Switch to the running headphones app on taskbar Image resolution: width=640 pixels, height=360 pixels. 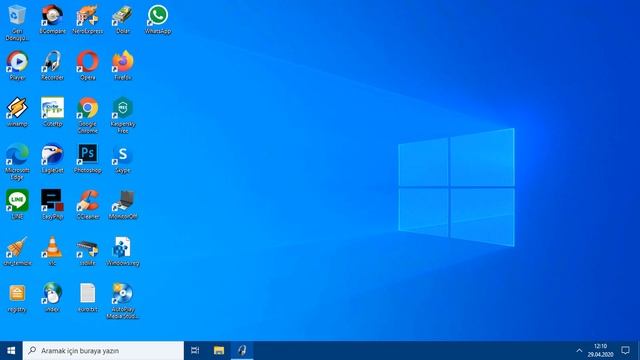(x=242, y=350)
